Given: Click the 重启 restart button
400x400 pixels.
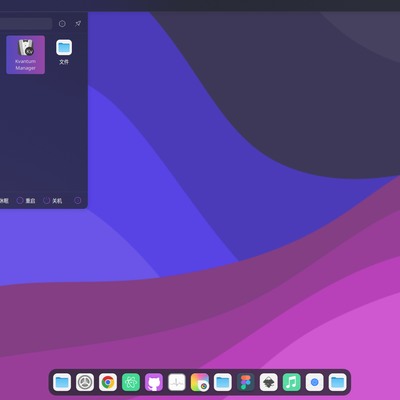Looking at the screenshot, I should (x=26, y=200).
